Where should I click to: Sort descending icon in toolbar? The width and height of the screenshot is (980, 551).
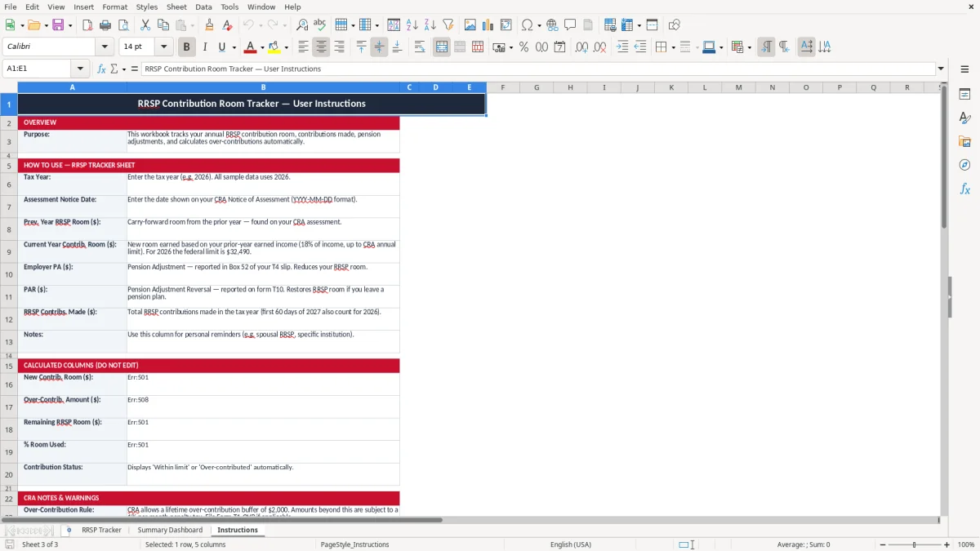(430, 25)
